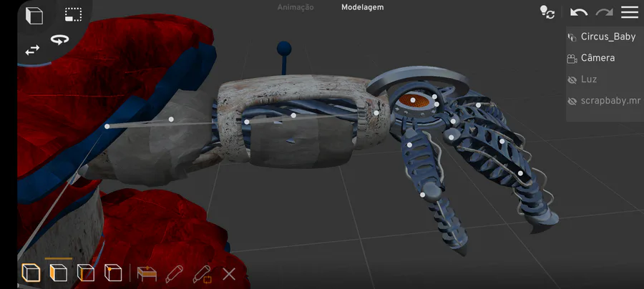
Task: Select the knife tool with loop symbol
Action: coord(202,274)
